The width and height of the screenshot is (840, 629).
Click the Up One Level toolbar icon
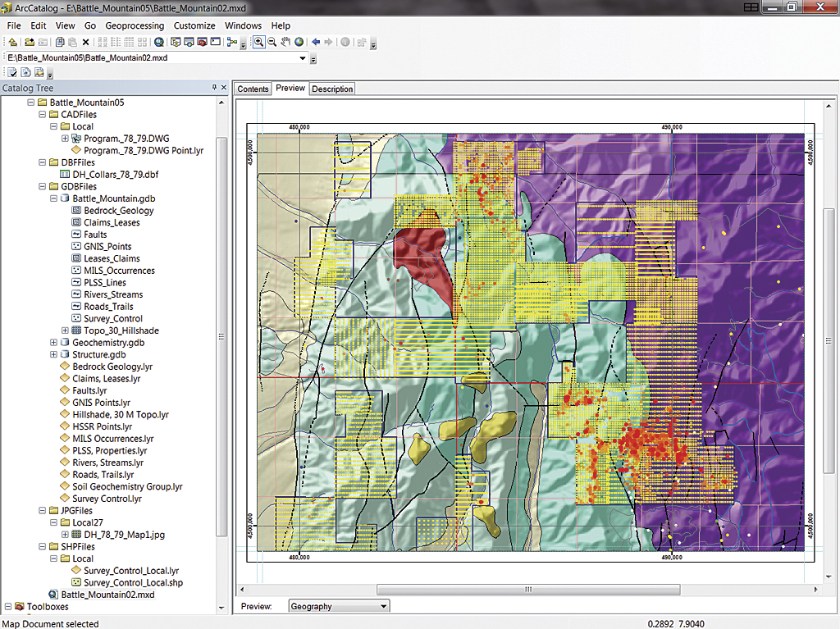(13, 43)
